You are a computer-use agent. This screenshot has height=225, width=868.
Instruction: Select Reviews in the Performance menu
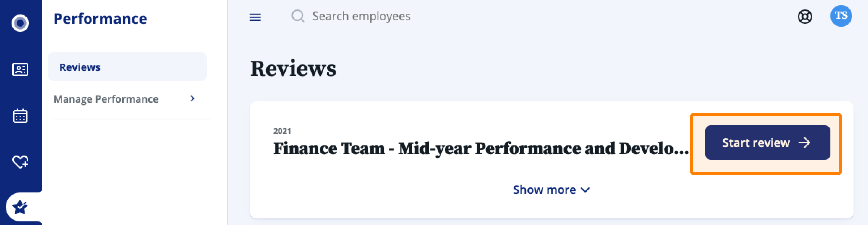click(x=80, y=67)
